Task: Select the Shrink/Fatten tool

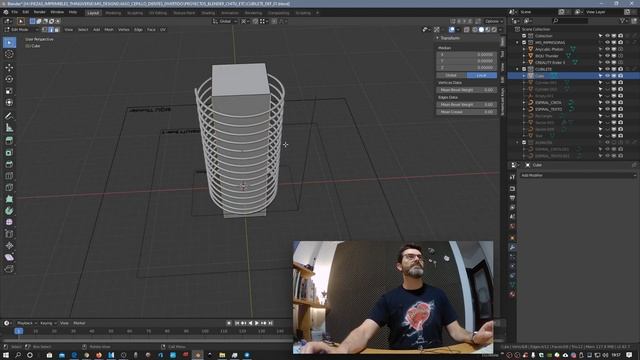Action: point(9,246)
